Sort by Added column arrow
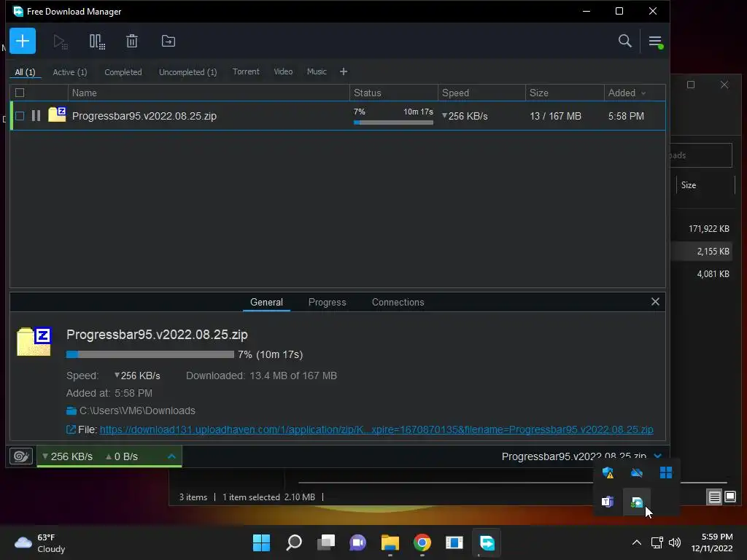Screen dimensions: 747x560 pos(643,93)
